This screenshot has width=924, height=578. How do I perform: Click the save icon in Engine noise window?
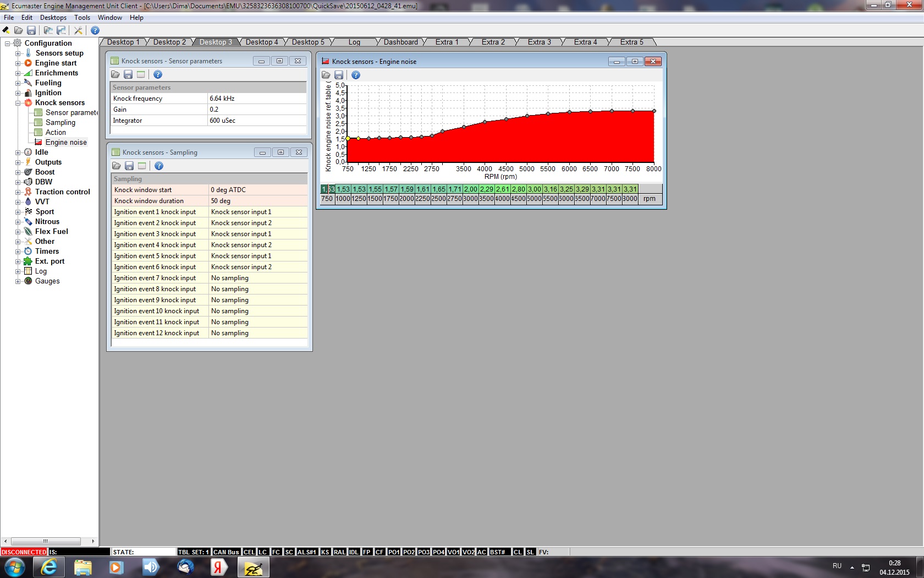pos(339,75)
